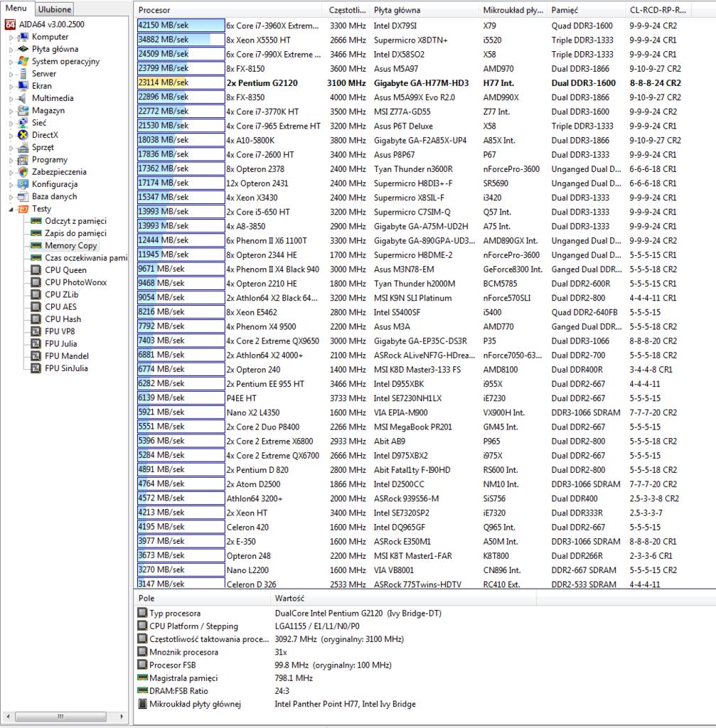Expand the System operacyjny node
The height and width of the screenshot is (728, 716).
(11, 62)
